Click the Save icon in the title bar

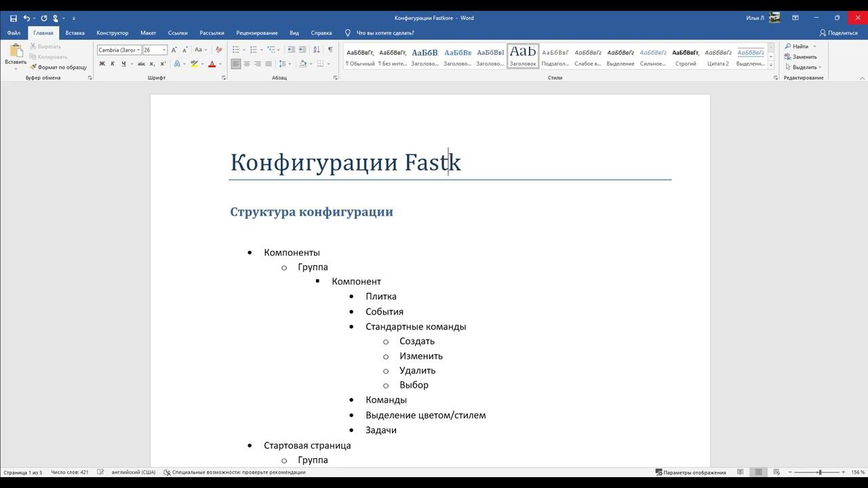13,18
